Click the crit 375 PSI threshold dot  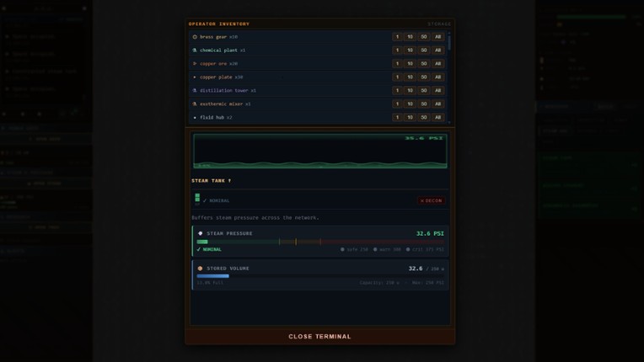coord(408,249)
